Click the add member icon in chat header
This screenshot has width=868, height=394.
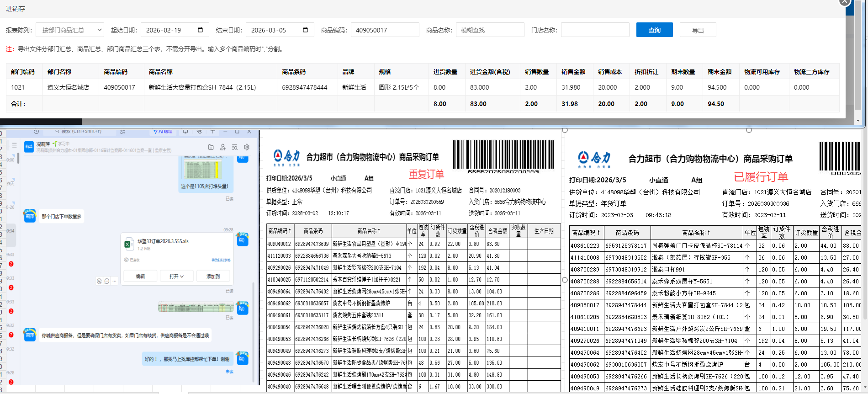(x=223, y=147)
